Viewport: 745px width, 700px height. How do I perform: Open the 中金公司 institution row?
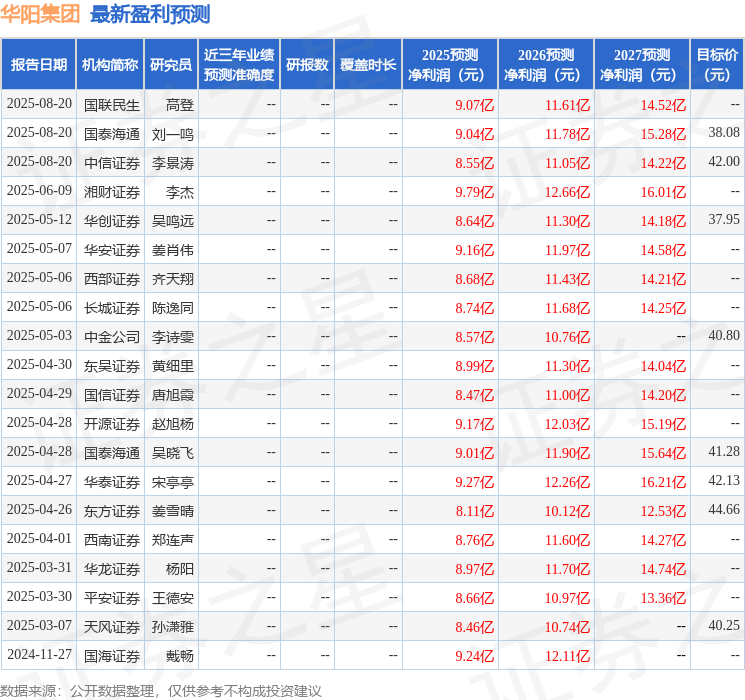pos(111,336)
